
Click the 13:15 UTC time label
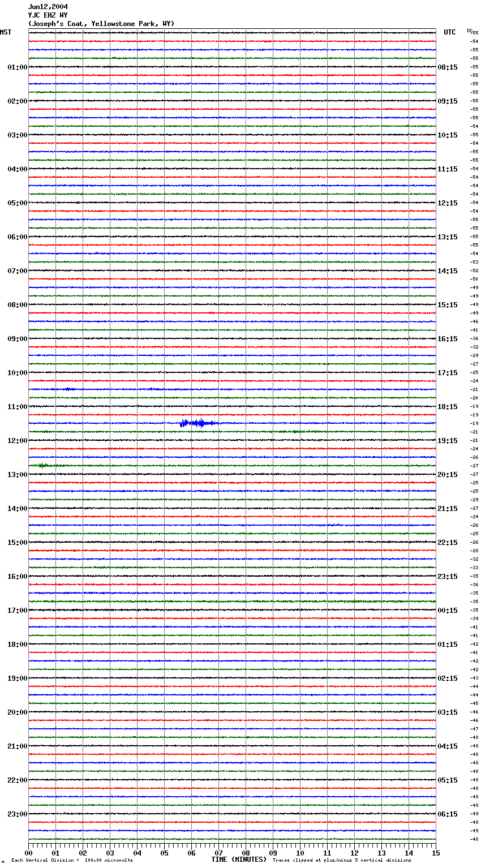click(x=448, y=237)
